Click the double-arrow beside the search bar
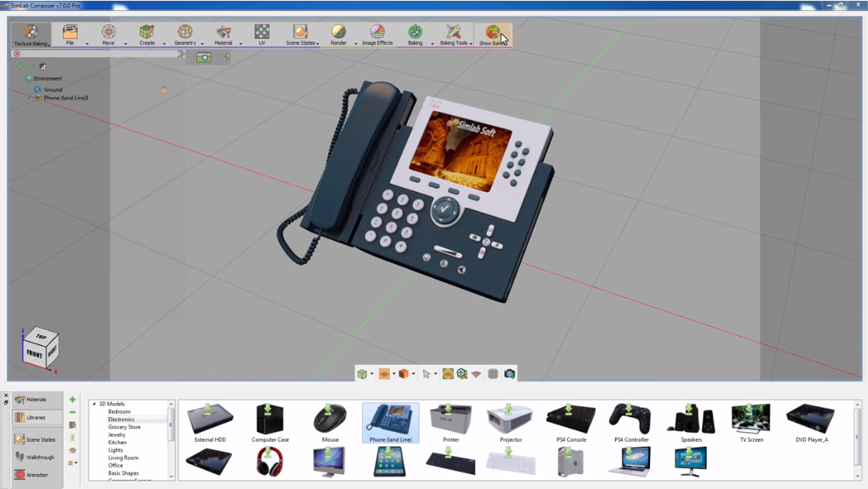 point(182,54)
